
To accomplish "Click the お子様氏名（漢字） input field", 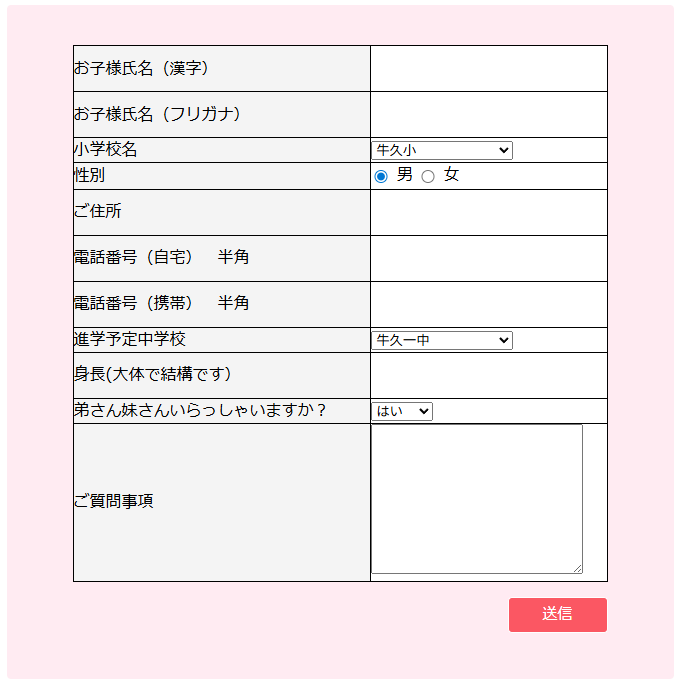I will (488, 69).
